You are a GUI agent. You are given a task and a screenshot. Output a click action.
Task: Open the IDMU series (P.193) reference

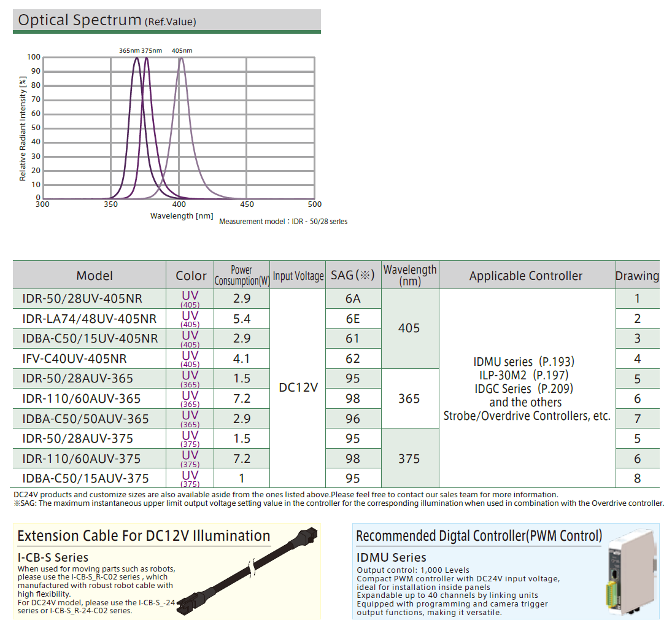point(524,362)
